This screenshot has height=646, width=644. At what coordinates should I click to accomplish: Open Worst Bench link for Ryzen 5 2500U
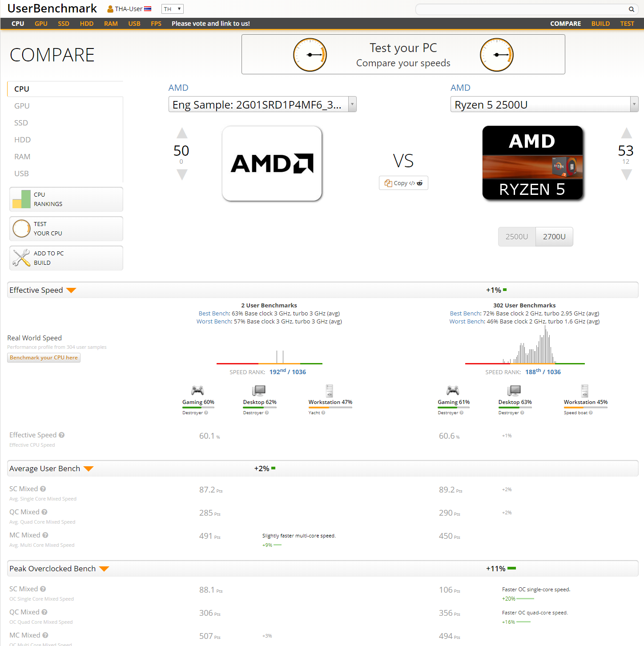[467, 322]
